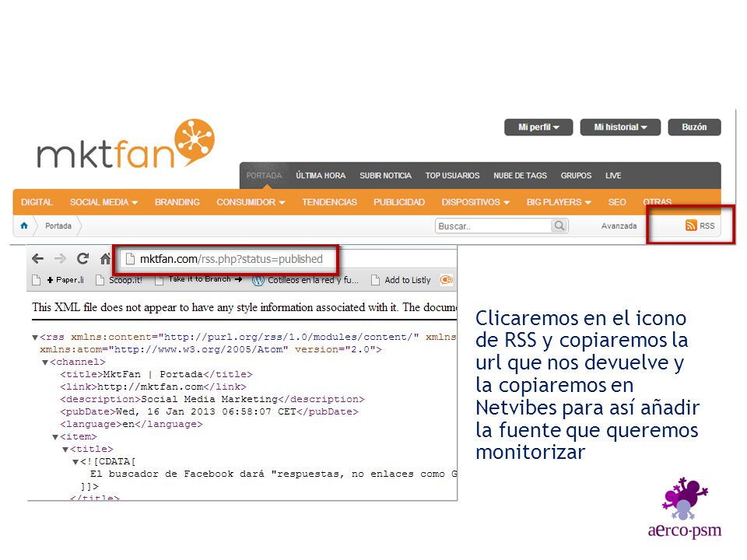The image size is (747, 560).
Task: Click the browser address bar URL
Action: [231, 259]
